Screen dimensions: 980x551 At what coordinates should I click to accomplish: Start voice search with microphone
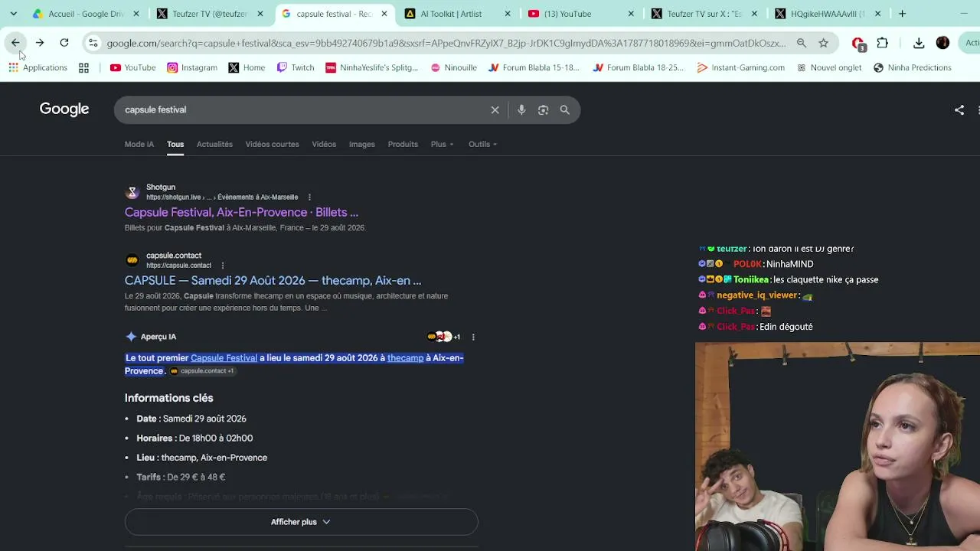click(521, 110)
